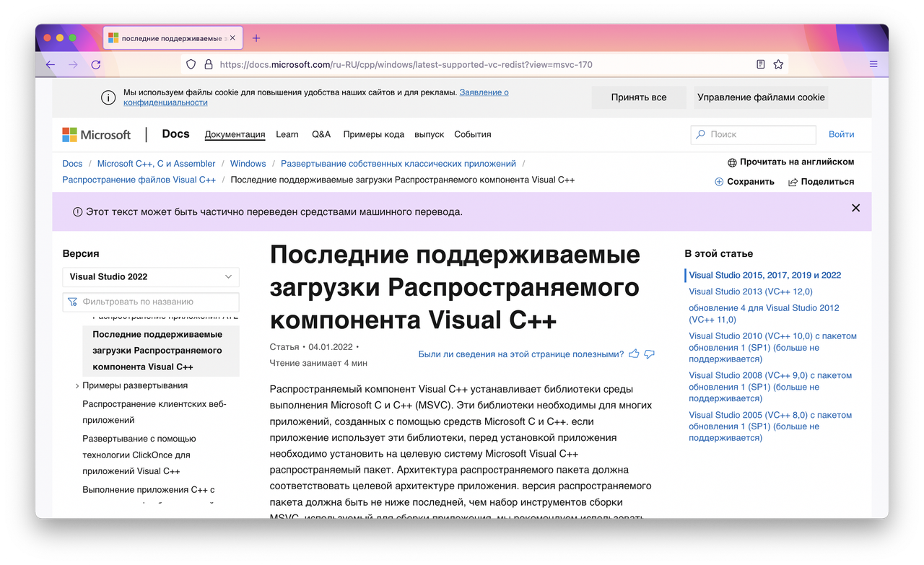Viewport: 924px width, 565px height.
Task: Click the Поделиться button
Action: 821,182
